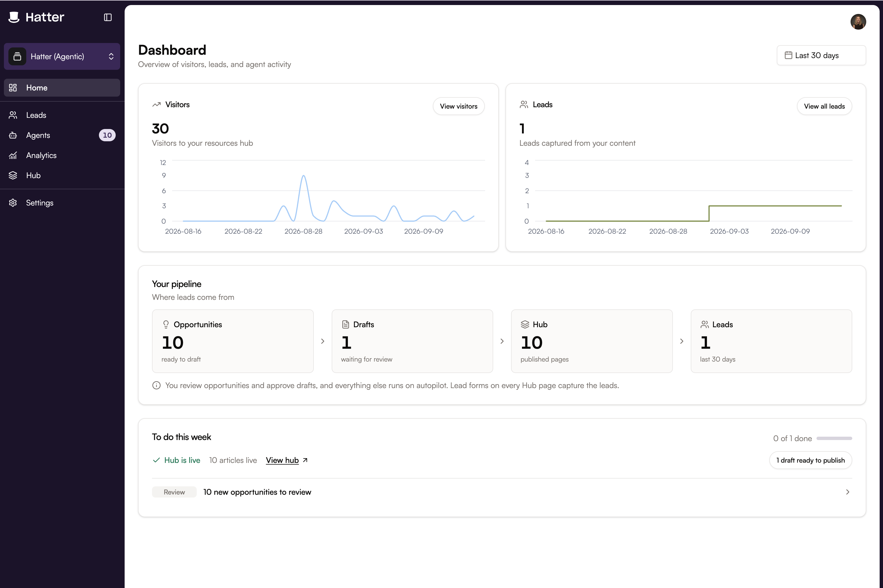Open the Leads last 30 days pipeline card

pos(771,341)
